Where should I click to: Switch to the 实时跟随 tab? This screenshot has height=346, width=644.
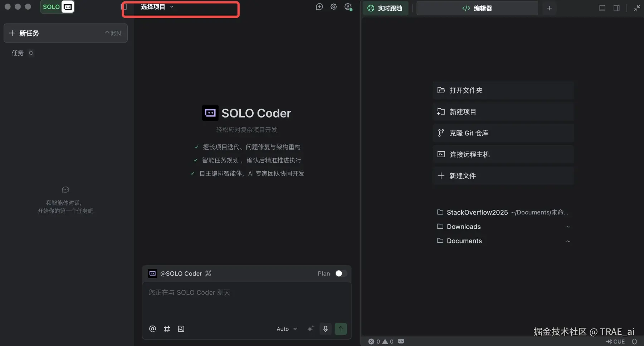[385, 8]
